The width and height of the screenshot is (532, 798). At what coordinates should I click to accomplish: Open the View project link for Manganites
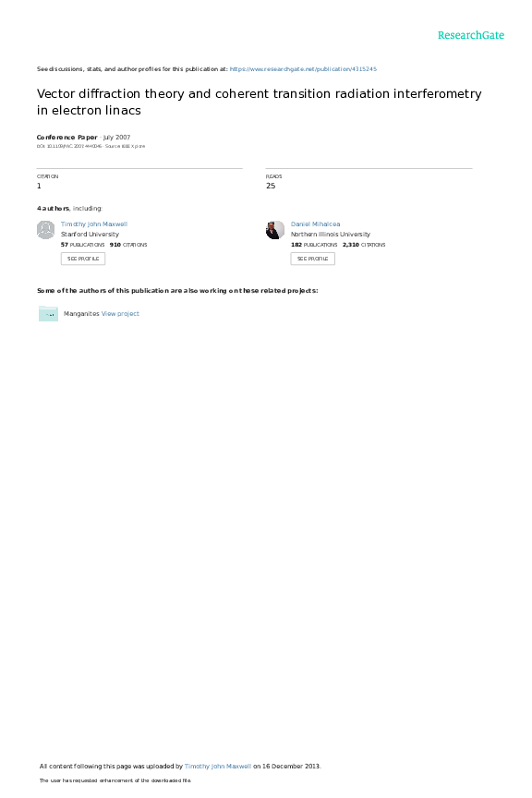tap(120, 313)
